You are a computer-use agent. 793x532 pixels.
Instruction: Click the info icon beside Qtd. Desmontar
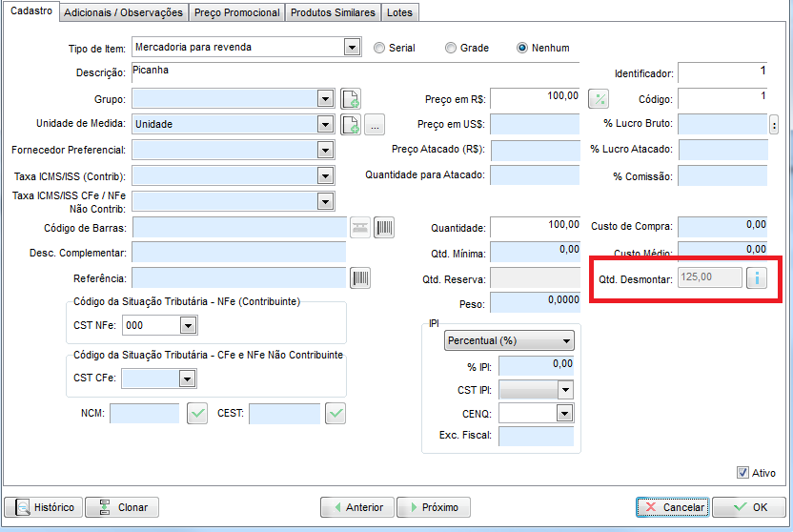tap(757, 277)
